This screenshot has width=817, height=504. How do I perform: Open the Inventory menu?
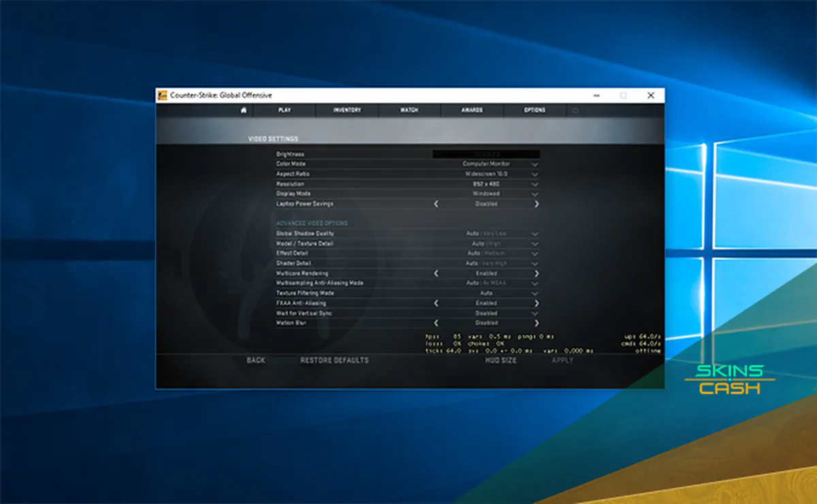[x=347, y=110]
